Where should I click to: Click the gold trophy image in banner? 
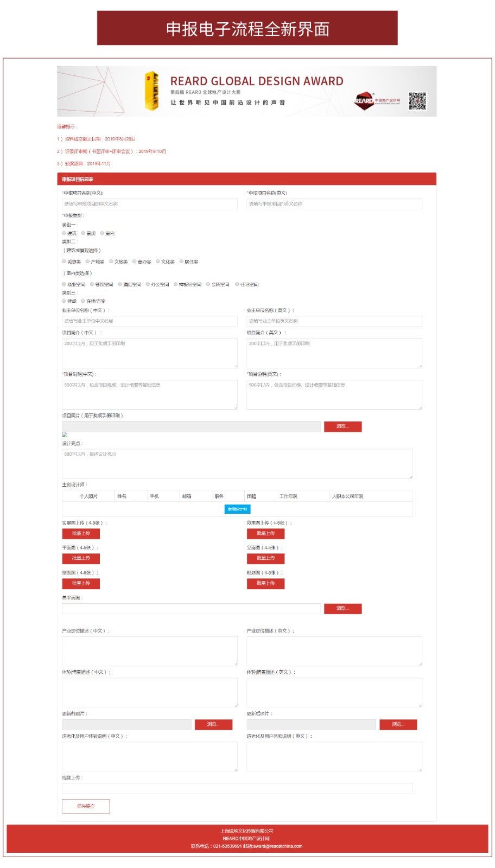click(x=152, y=92)
